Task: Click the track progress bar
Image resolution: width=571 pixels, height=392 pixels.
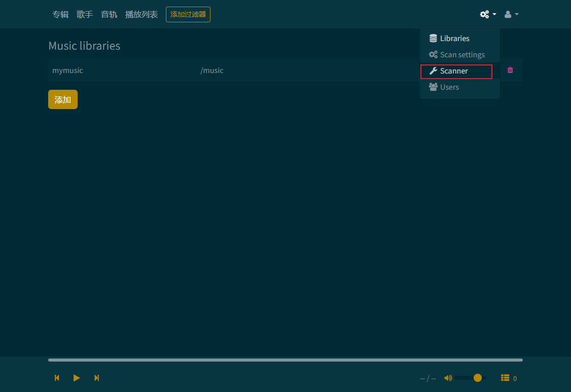Action: pyautogui.click(x=285, y=360)
